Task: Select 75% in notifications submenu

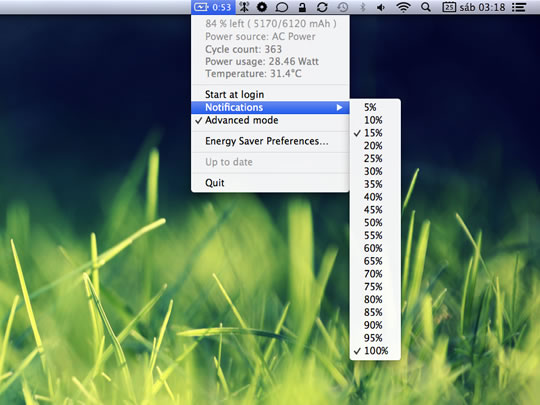Action: point(375,287)
